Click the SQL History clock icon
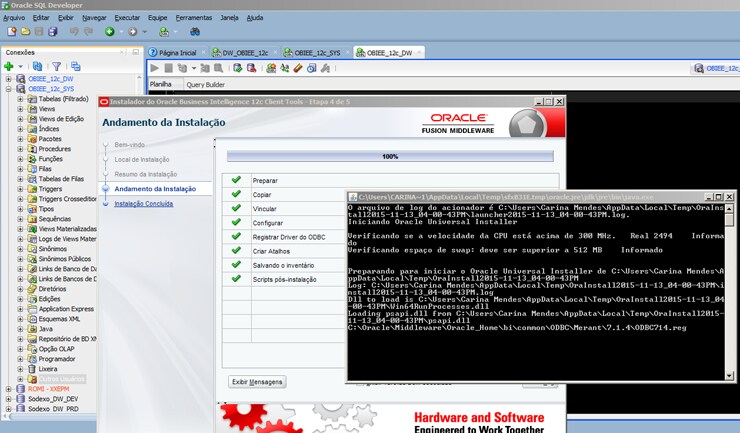 [311, 68]
